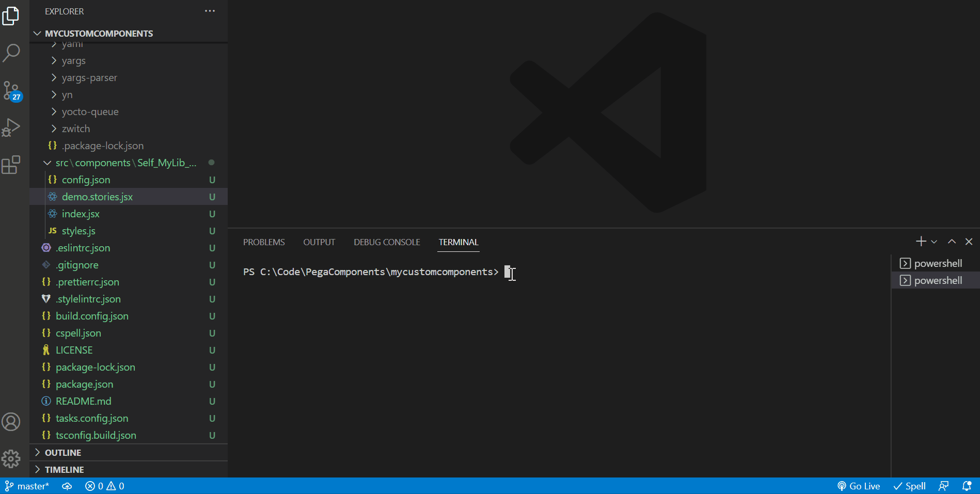Open .stylelintrc.json file
980x494 pixels.
[129, 299]
